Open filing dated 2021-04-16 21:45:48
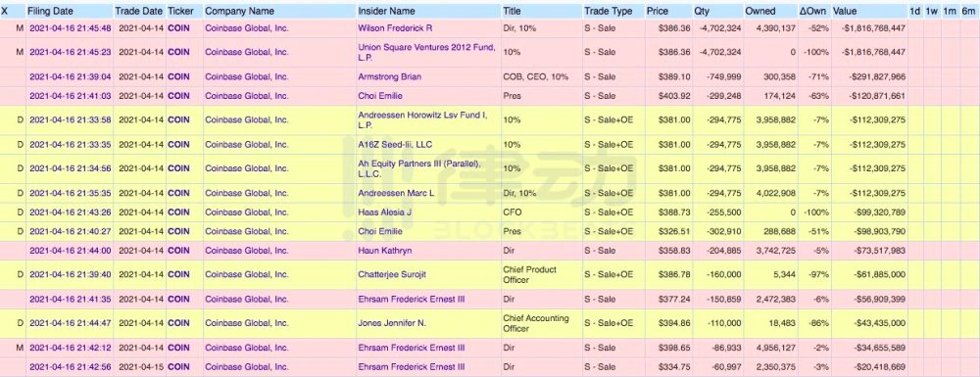The width and height of the screenshot is (980, 377). pos(71,28)
